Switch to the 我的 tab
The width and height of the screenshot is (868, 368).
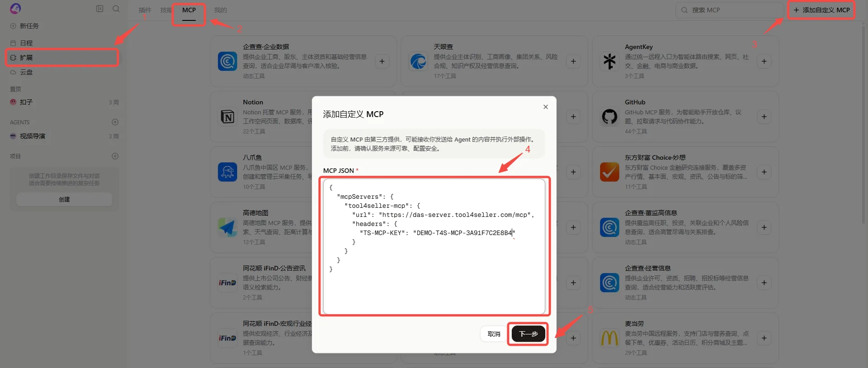220,10
